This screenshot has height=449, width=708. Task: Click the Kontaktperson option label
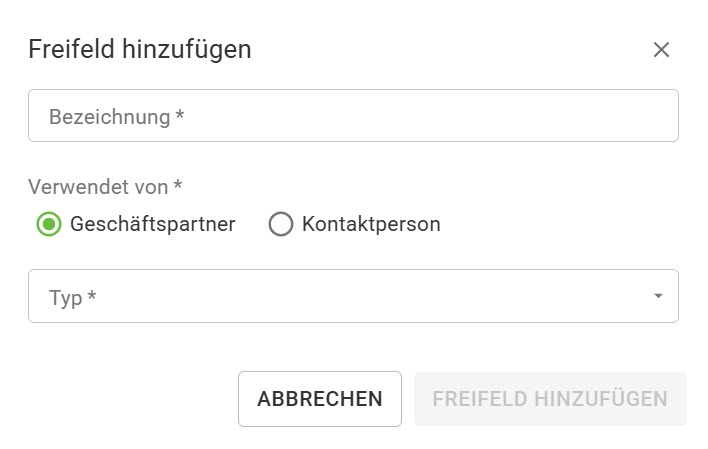point(370,224)
